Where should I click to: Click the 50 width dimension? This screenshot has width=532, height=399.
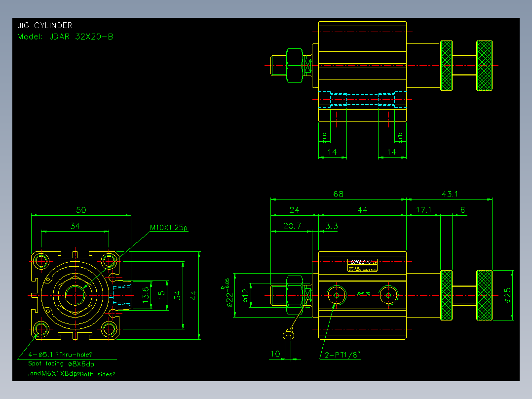click(x=81, y=210)
